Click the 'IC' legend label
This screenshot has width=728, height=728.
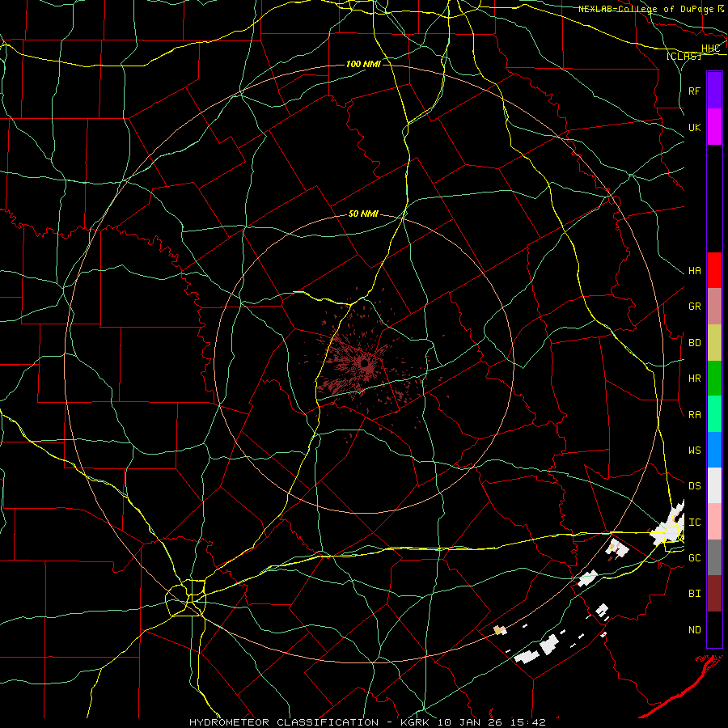point(694,523)
